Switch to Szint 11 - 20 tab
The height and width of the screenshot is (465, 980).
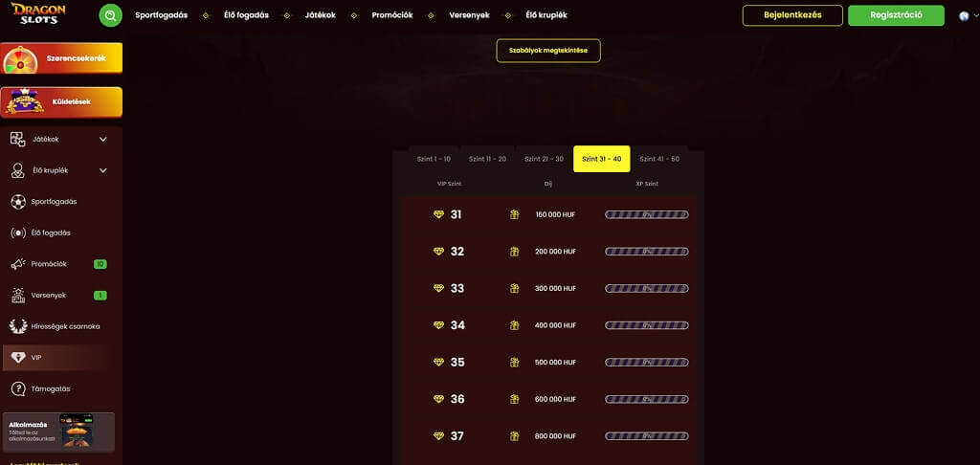(487, 159)
